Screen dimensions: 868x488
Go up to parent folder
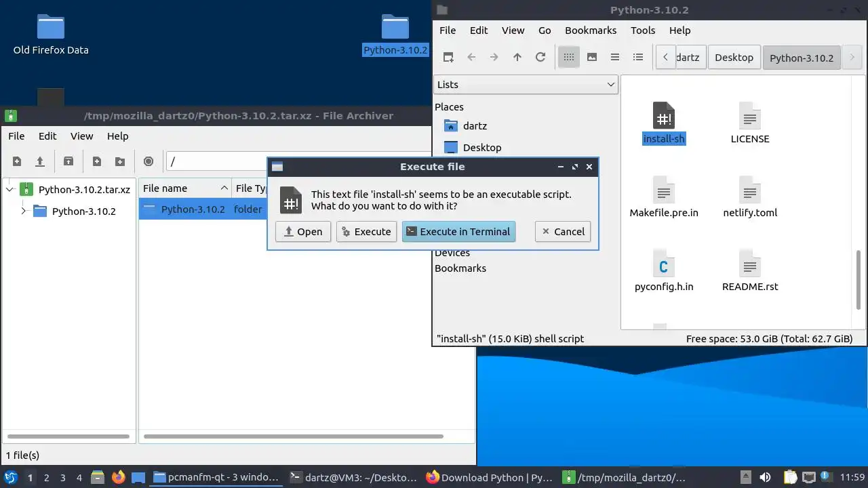coord(517,58)
